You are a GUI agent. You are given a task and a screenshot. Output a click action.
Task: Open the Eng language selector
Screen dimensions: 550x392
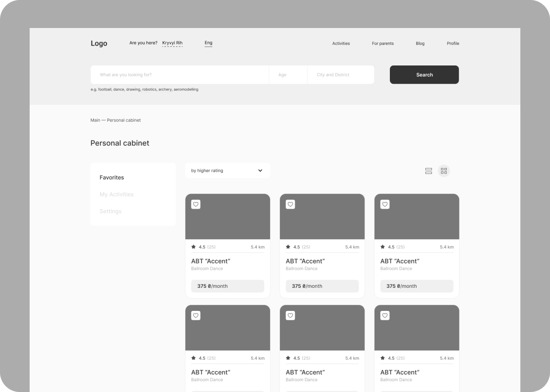pos(208,43)
